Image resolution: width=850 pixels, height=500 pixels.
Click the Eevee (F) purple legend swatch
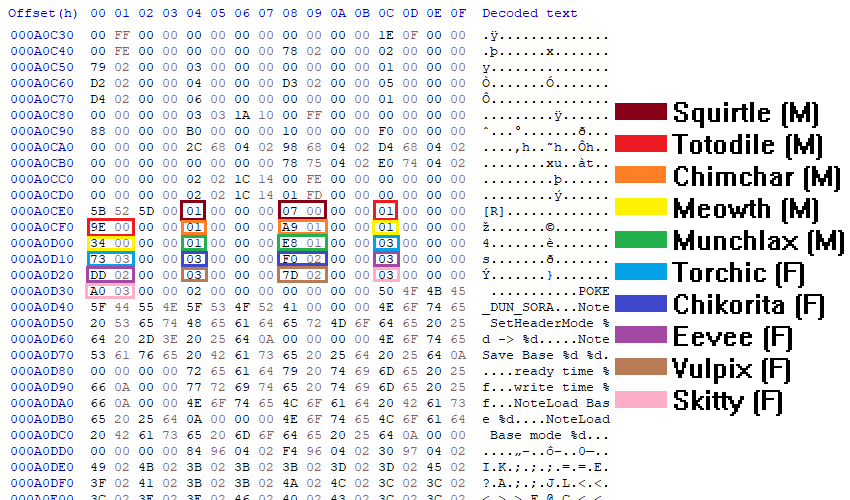click(x=640, y=335)
